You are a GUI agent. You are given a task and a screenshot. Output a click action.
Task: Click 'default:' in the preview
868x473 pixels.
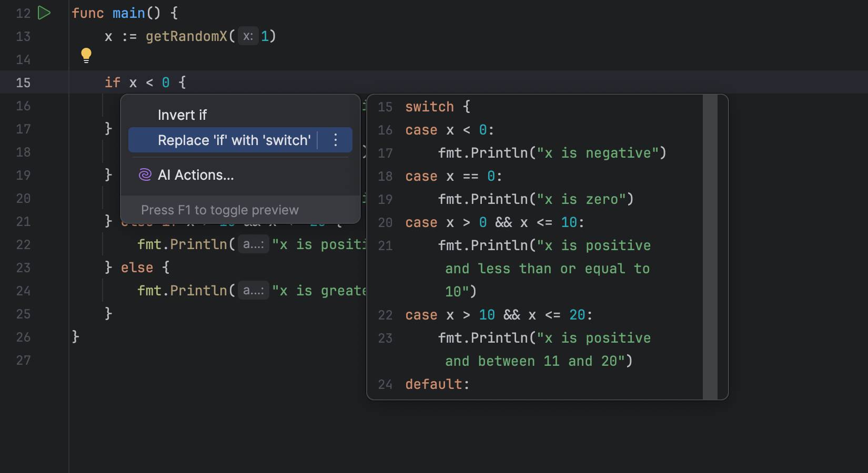pos(437,384)
